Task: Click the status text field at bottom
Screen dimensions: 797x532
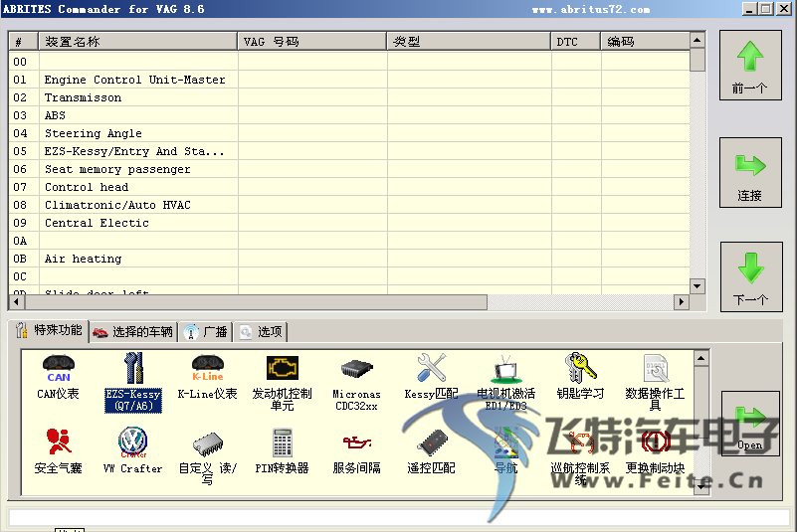Action: point(398,517)
